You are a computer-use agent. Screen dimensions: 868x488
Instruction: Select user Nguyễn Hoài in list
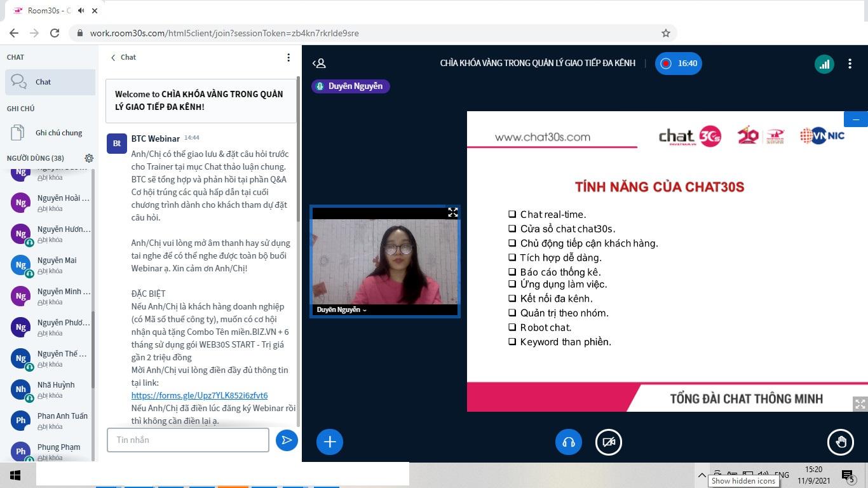[x=50, y=203]
